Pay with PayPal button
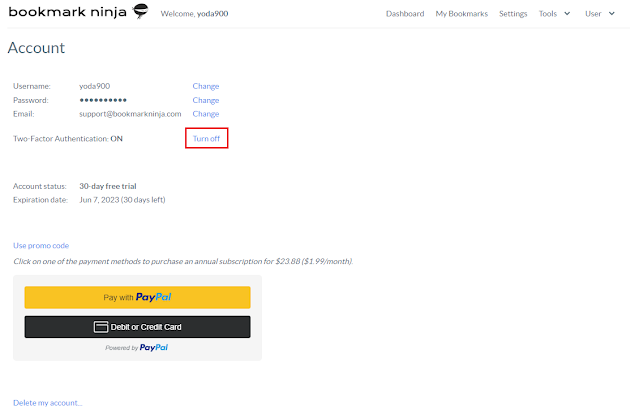Viewport: 639px width, 414px height. [x=137, y=297]
